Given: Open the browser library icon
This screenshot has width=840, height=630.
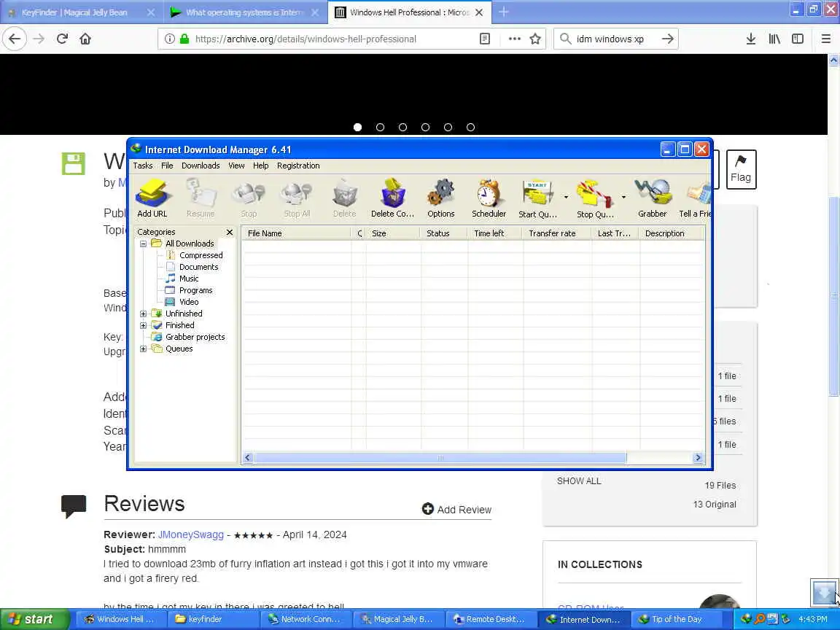Looking at the screenshot, I should (x=774, y=39).
